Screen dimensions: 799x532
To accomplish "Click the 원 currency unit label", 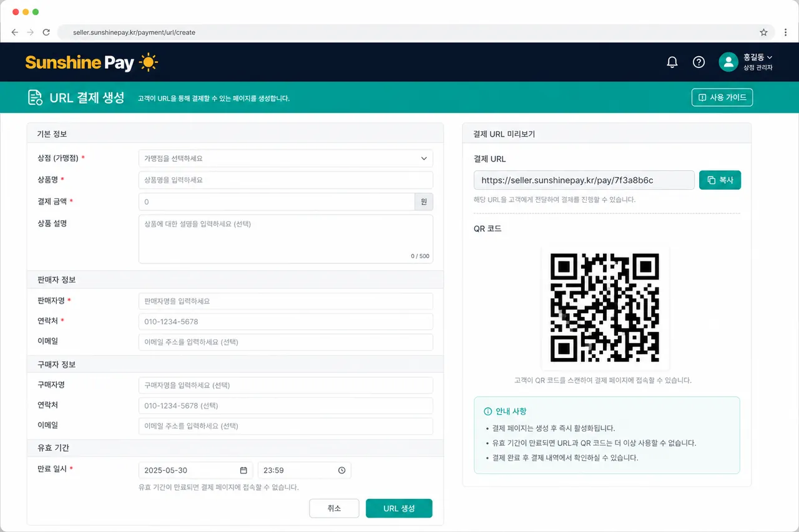I will click(x=424, y=202).
